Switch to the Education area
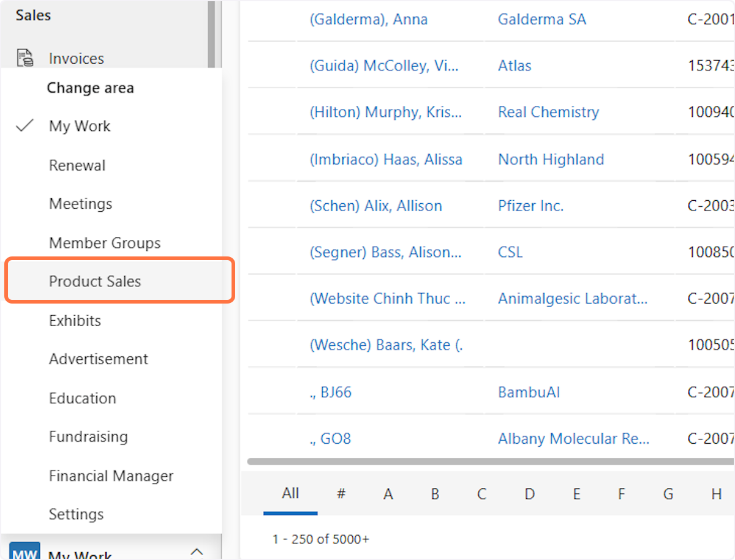The width and height of the screenshot is (735, 560). (x=82, y=398)
